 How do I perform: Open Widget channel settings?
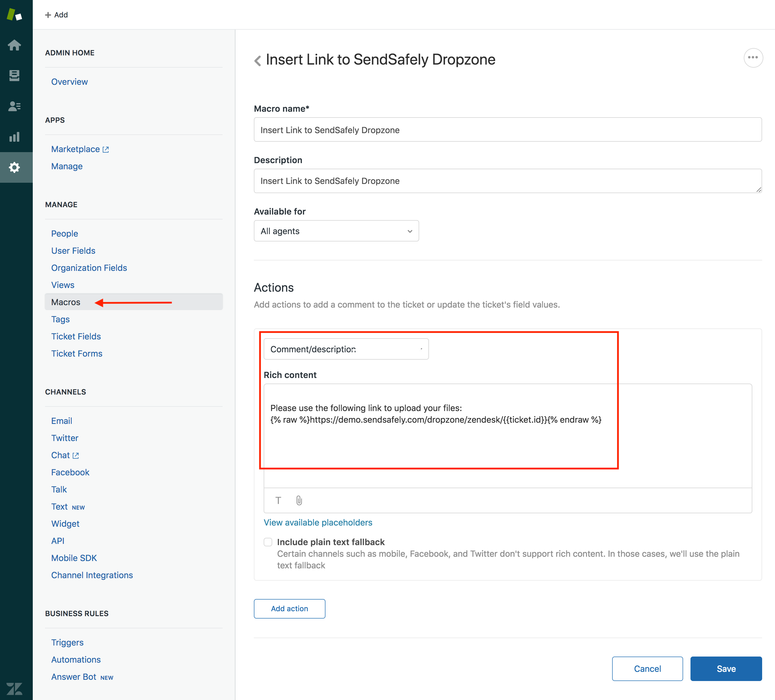[65, 524]
